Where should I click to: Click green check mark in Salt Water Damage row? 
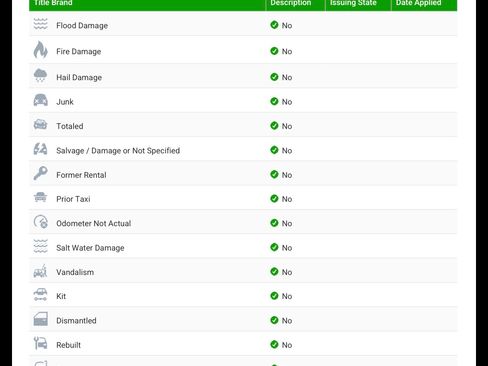[274, 247]
